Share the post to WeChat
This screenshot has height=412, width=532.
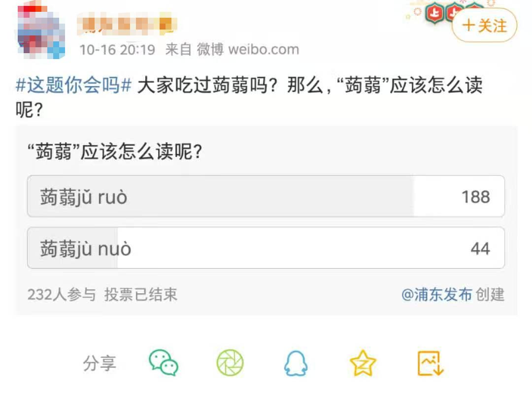[x=164, y=363]
